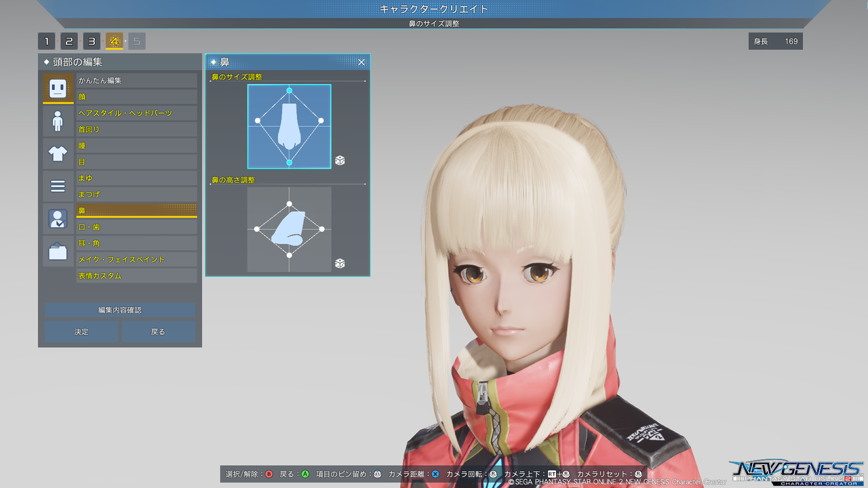Open まゆ eyebrow menu item
The image size is (868, 488).
[136, 178]
